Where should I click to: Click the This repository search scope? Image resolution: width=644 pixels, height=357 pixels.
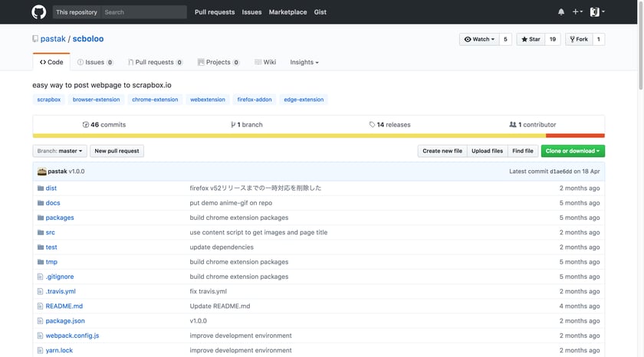77,12
